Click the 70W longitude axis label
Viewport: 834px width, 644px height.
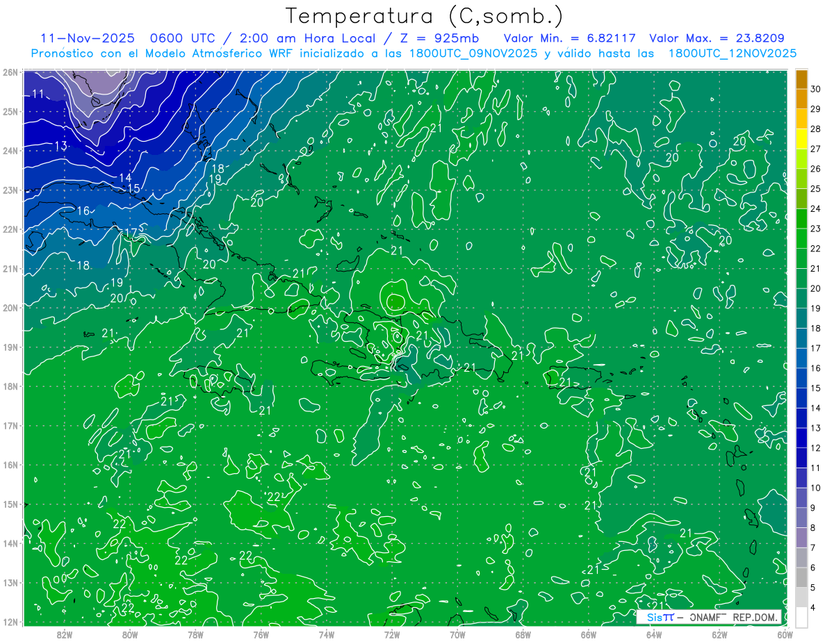(x=457, y=634)
